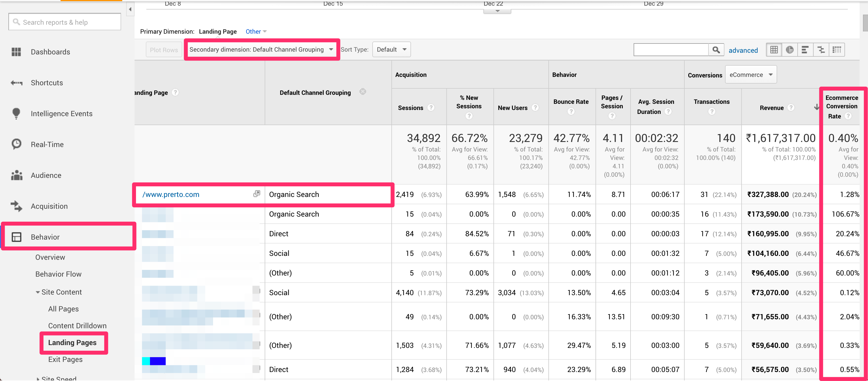Switch to Data table view
The image size is (868, 381).
[774, 50]
